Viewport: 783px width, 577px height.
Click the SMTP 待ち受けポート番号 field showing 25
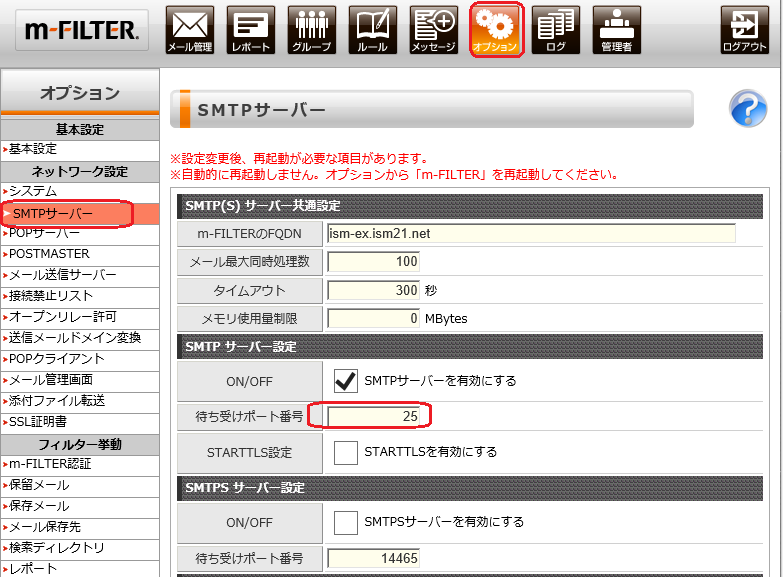click(x=373, y=415)
